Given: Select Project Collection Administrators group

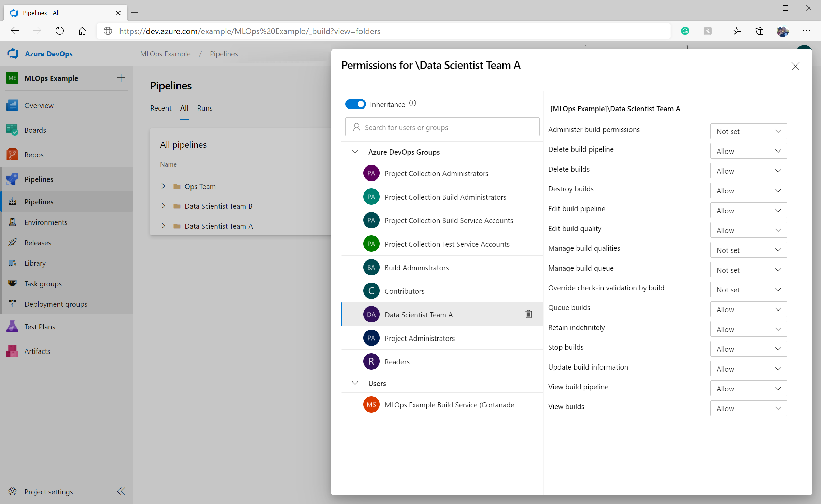Looking at the screenshot, I should click(442, 173).
